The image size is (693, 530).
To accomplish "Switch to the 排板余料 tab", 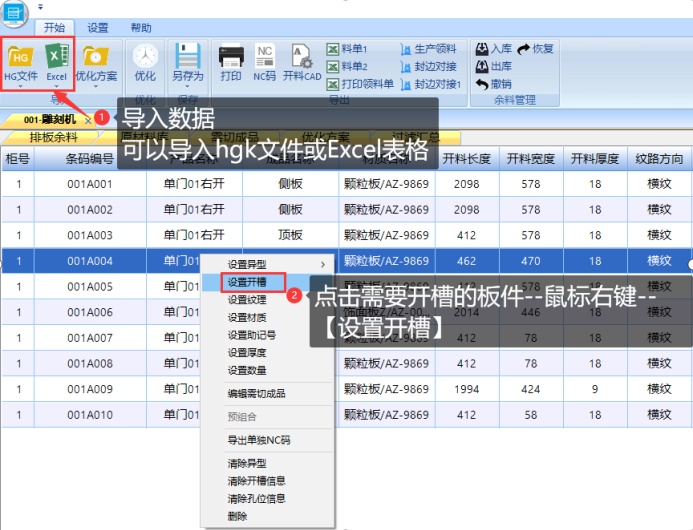I will click(53, 137).
